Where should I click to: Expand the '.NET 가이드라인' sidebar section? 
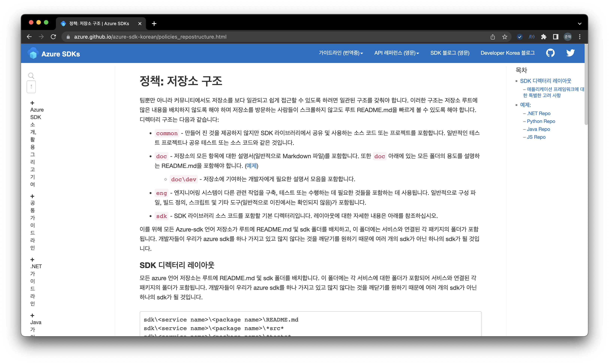[32, 260]
